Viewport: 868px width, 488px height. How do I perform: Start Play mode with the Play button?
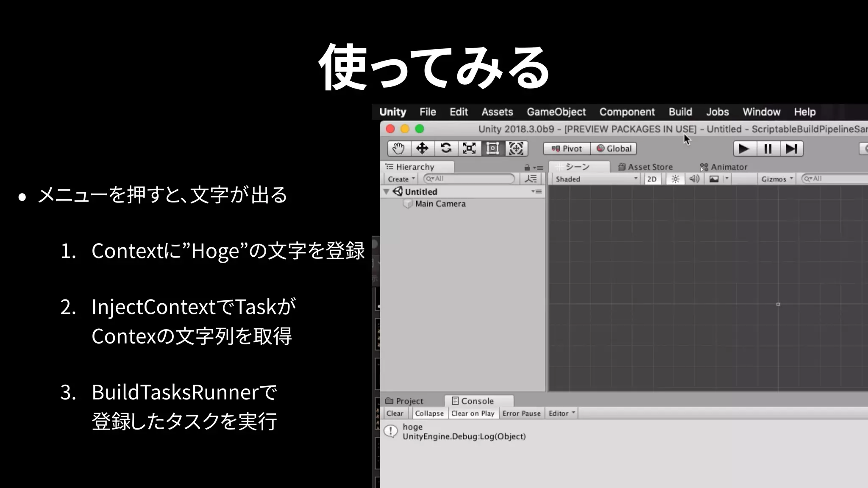[744, 149]
